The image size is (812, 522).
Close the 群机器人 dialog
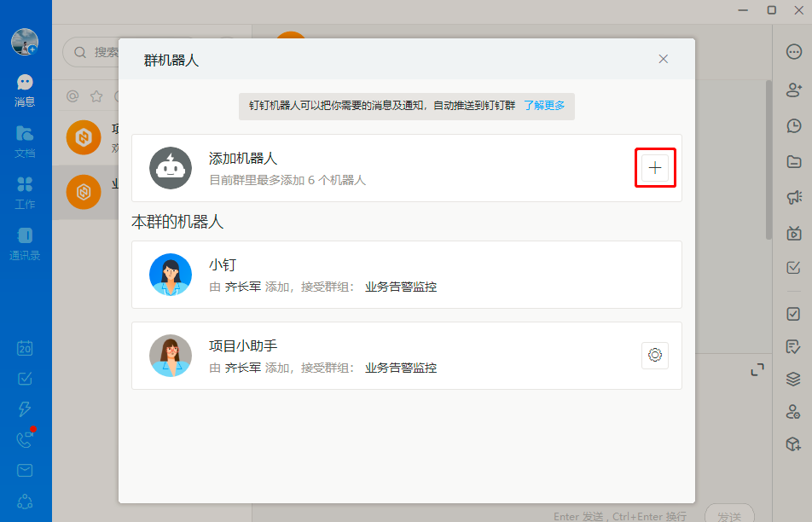663,59
